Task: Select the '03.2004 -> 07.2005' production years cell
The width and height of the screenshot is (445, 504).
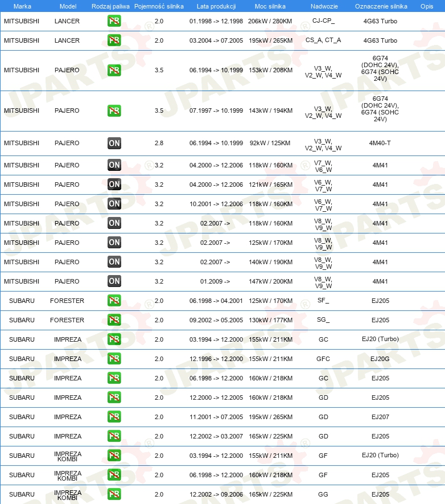Action: [x=216, y=40]
